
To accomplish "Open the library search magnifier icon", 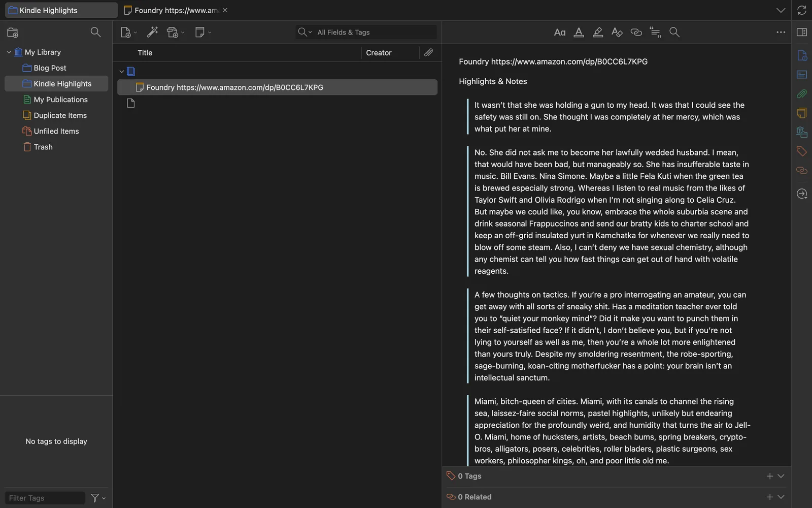I will [x=95, y=32].
